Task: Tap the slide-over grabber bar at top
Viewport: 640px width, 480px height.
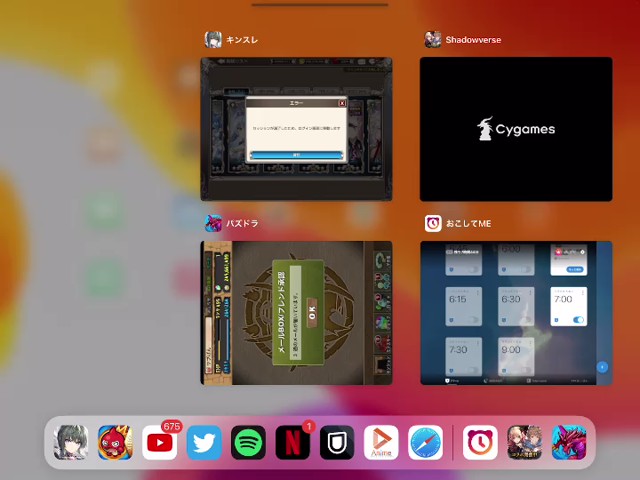Action: click(x=320, y=4)
